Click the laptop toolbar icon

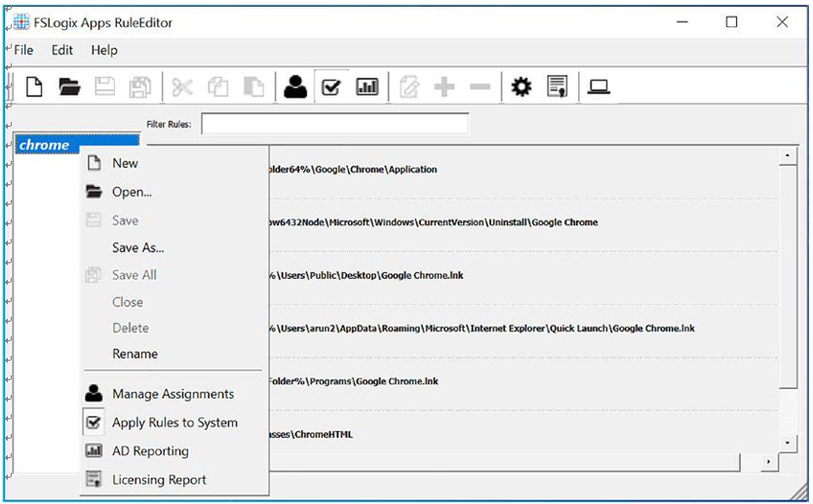(x=599, y=87)
